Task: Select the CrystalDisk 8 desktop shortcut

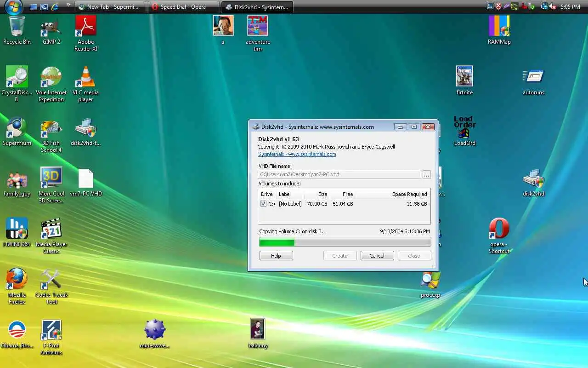Action: point(17,84)
